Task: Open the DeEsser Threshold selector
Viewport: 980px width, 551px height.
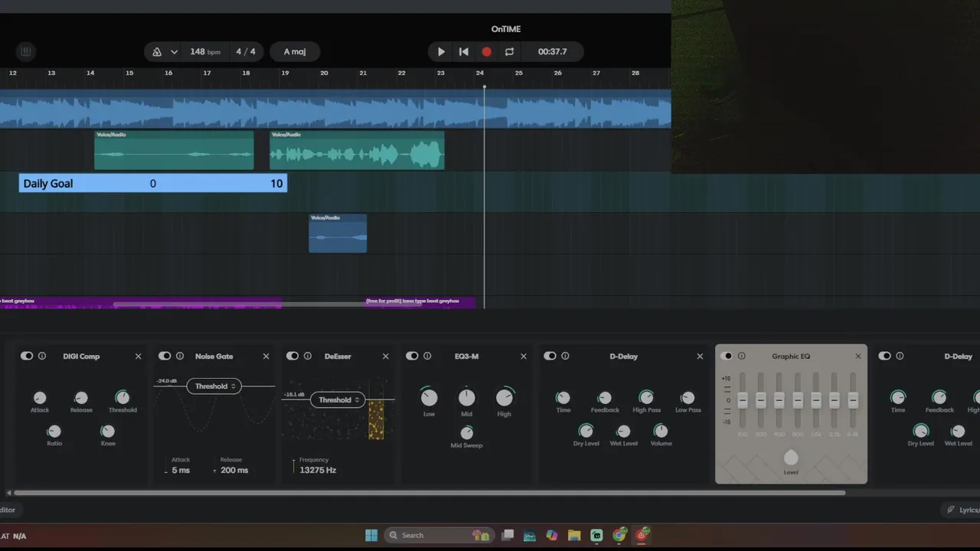Action: [338, 399]
